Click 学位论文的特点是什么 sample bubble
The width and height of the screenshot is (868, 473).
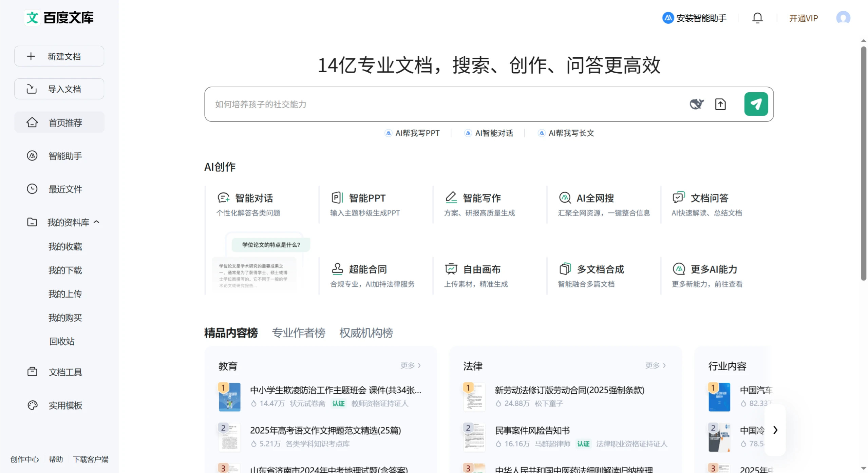271,245
